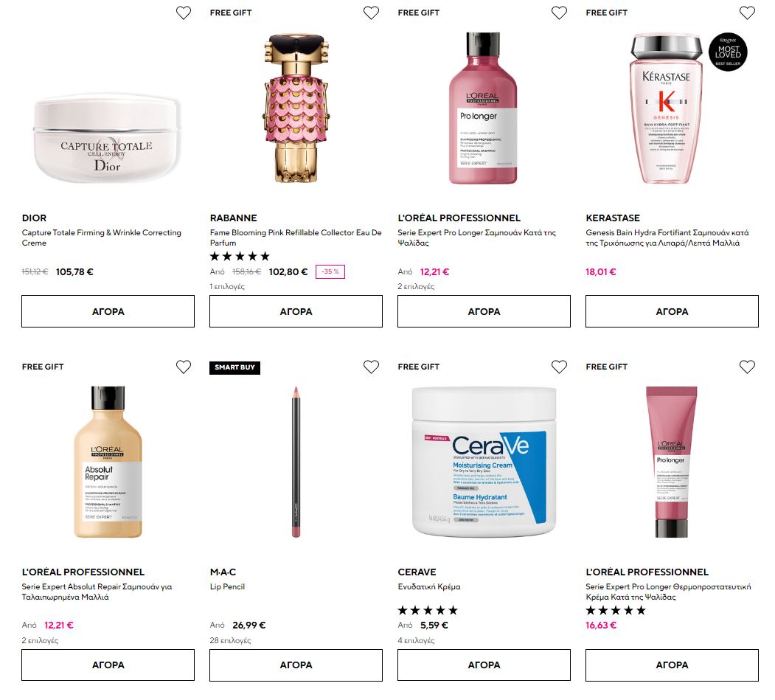Purchase the M·A·C Lip Pencil via ΑΓΟΡΑ
This screenshot has height=700, width=775.
click(x=296, y=665)
